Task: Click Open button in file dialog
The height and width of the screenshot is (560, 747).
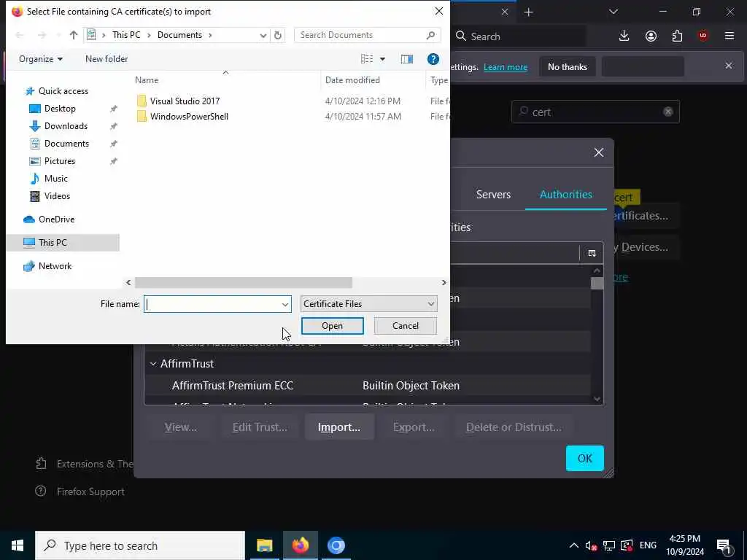Action: click(x=332, y=326)
